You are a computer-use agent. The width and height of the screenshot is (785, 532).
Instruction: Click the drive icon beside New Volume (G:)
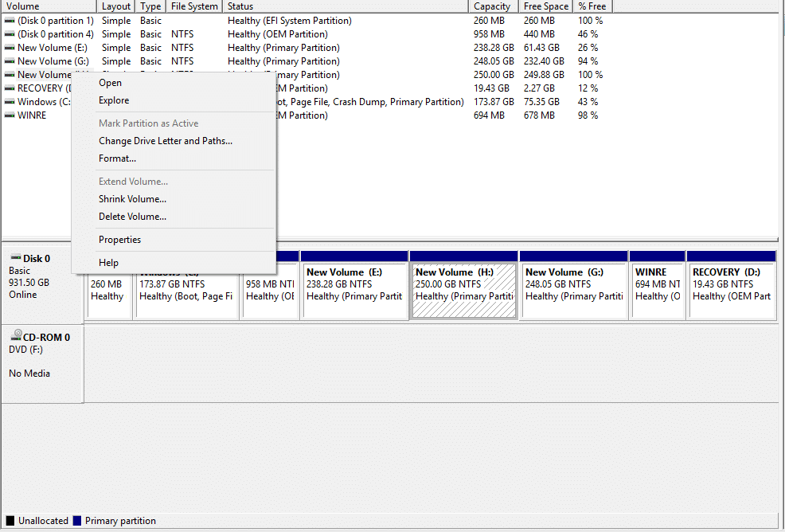[x=10, y=61]
